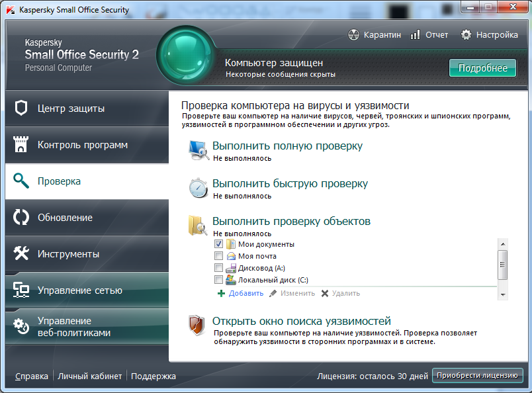Click the Kaspersky logo in title bar
532x393 pixels.
click(x=11, y=10)
